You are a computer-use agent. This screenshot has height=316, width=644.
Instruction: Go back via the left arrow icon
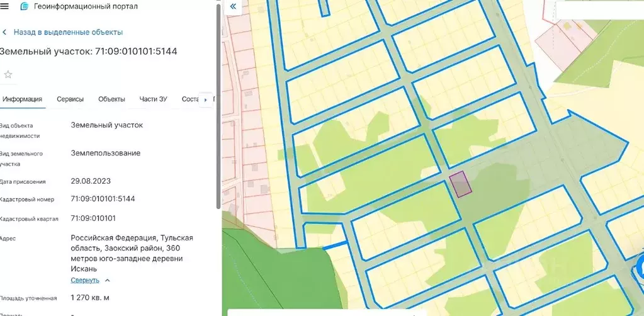[x=4, y=32]
